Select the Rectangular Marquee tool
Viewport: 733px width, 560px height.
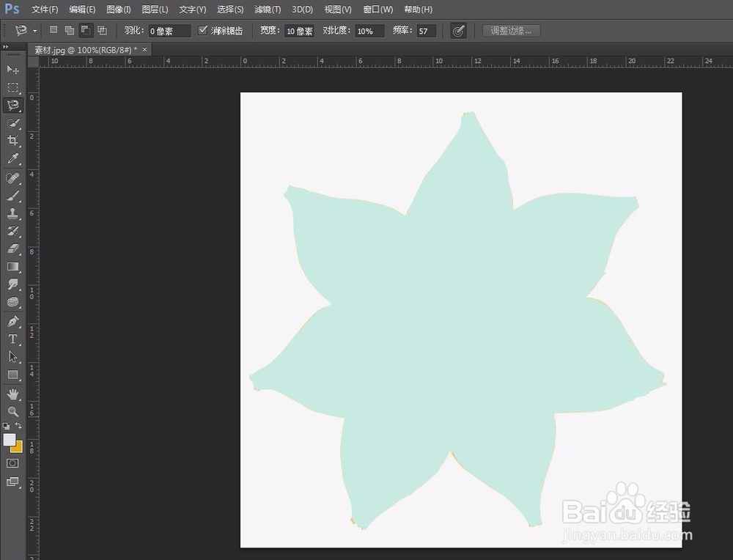[12, 87]
